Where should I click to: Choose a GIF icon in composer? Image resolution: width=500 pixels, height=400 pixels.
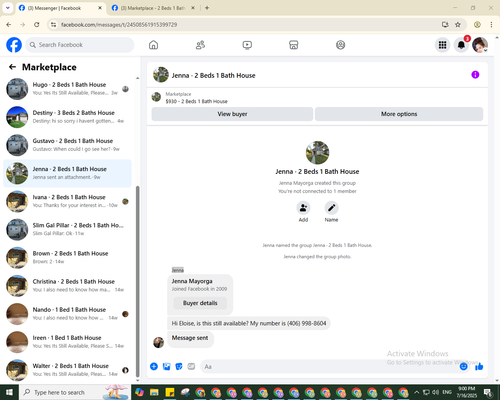coord(191,366)
